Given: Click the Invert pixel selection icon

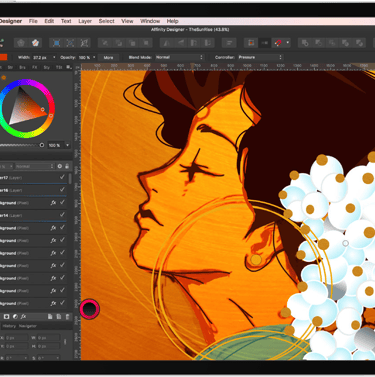Looking at the screenshot, I should pyautogui.click(x=84, y=43).
